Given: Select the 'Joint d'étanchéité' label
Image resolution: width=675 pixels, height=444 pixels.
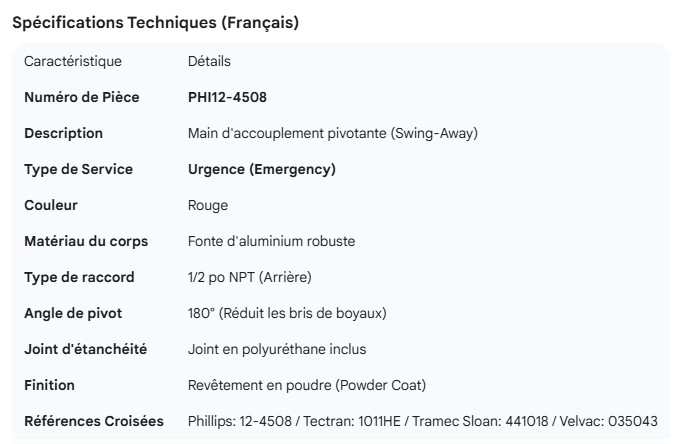Looking at the screenshot, I should coord(86,349).
